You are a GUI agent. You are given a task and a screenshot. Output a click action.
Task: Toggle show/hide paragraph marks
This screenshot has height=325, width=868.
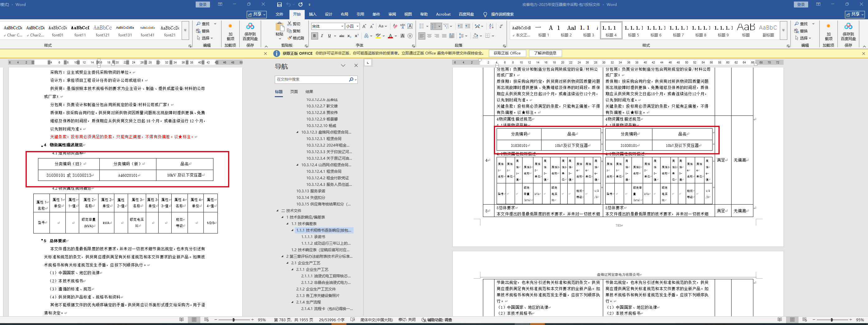(x=501, y=26)
